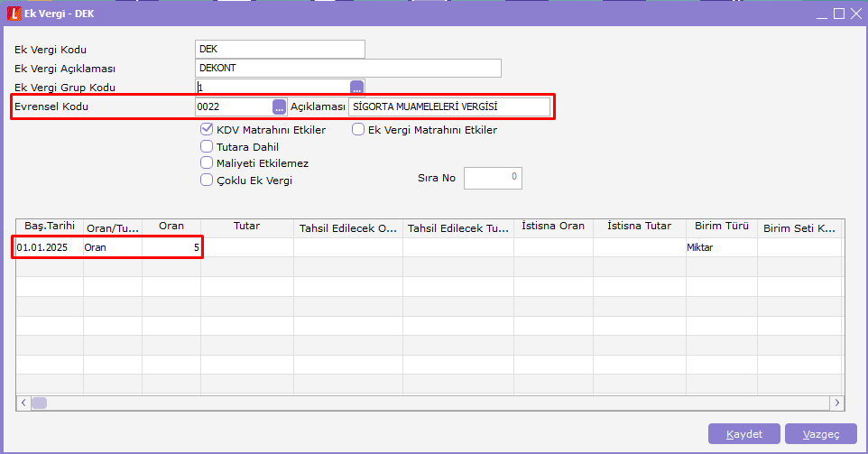The width and height of the screenshot is (868, 454).
Task: Select Birim Türü cell with Miktar
Action: click(721, 246)
